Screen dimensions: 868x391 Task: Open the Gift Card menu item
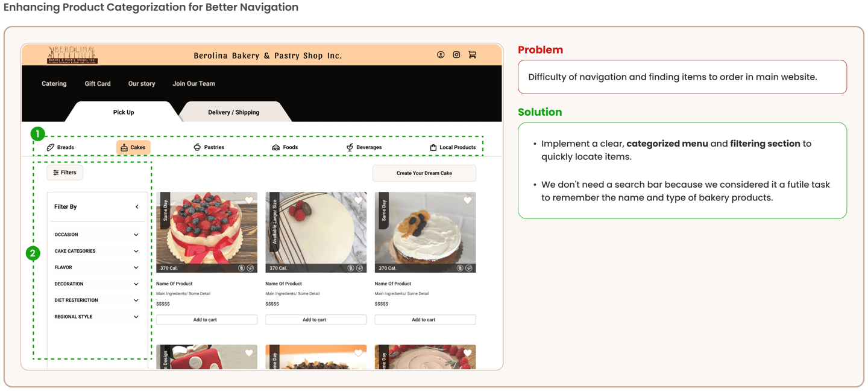point(98,84)
